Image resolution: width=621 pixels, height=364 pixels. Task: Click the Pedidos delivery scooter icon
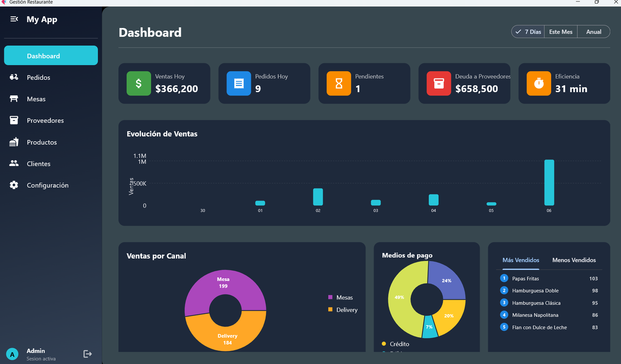pos(14,78)
